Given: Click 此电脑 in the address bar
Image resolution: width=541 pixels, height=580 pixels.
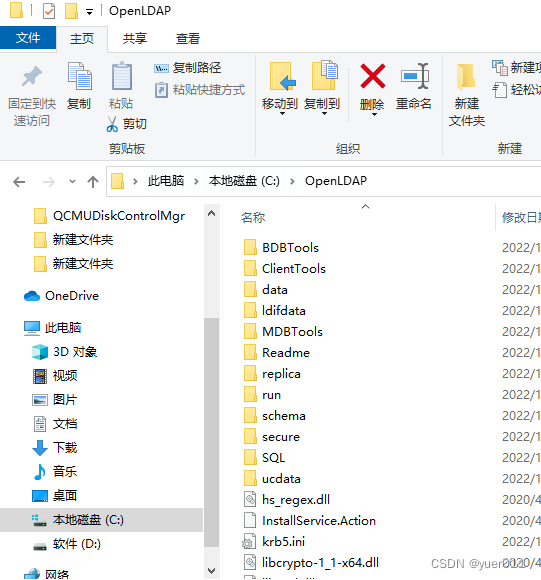Looking at the screenshot, I should click(x=166, y=181).
